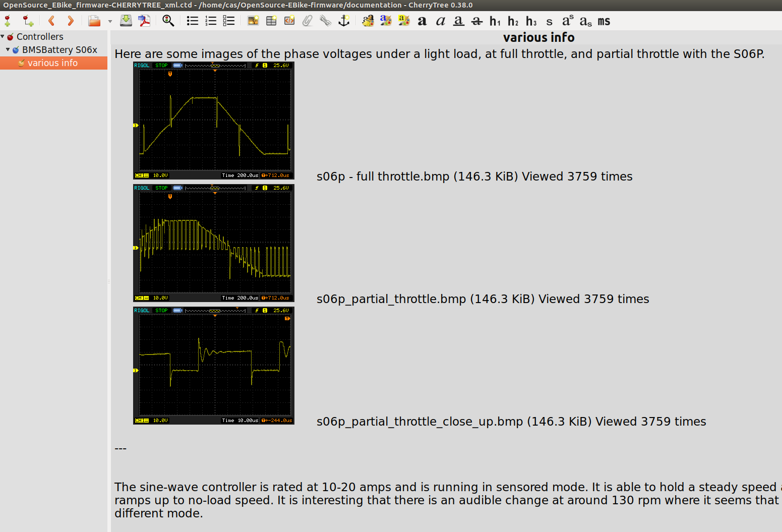Image resolution: width=782 pixels, height=532 pixels.
Task: Click the 's06p_partial_throttle.bmp' caption text
Action: click(x=483, y=299)
